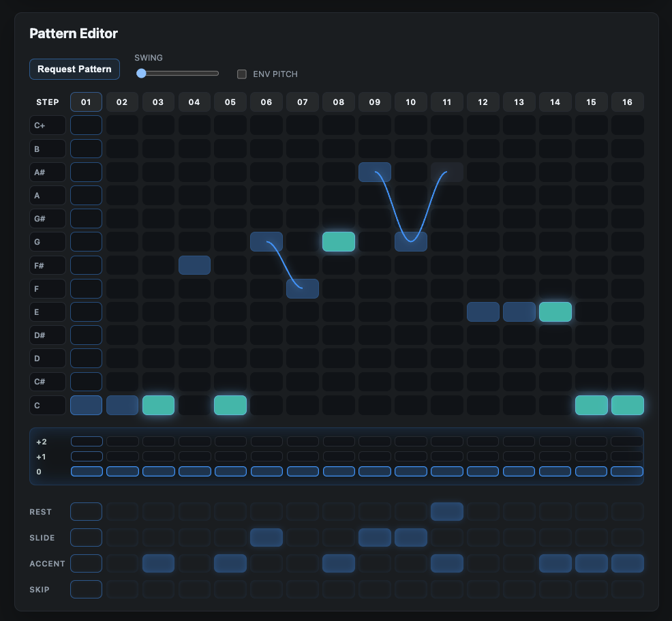Set octave +1 for step 08

[x=339, y=457]
